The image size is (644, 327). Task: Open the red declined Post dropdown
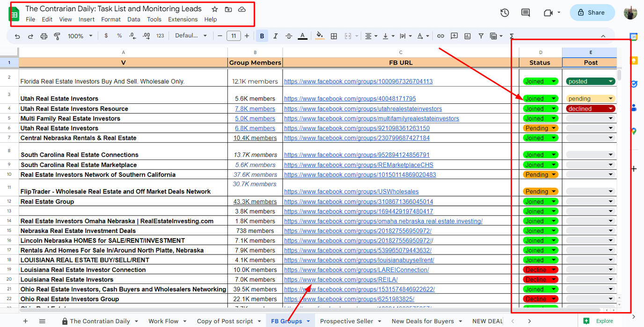[591, 109]
